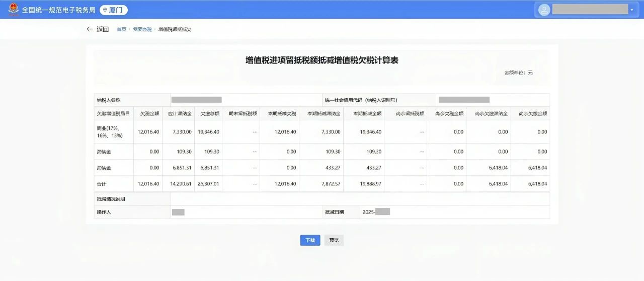This screenshot has width=644, height=281.
Task: Open 我要办税 breadcrumb link
Action: [142, 30]
